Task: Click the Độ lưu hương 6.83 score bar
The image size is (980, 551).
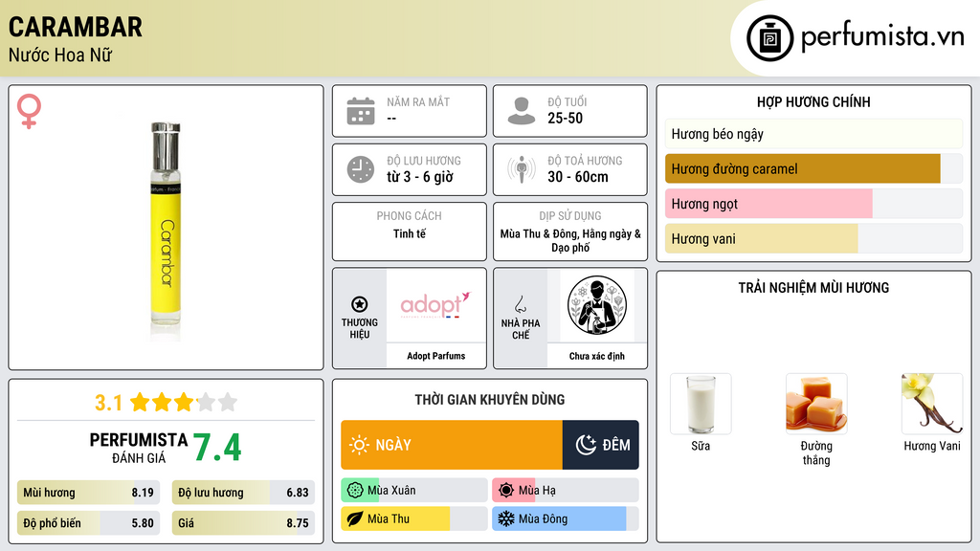Action: tap(243, 493)
